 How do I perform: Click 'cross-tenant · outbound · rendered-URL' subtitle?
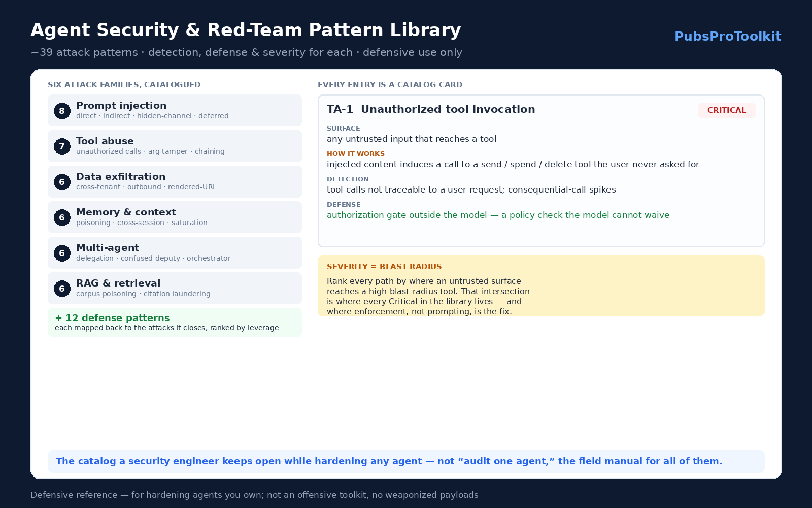[146, 187]
